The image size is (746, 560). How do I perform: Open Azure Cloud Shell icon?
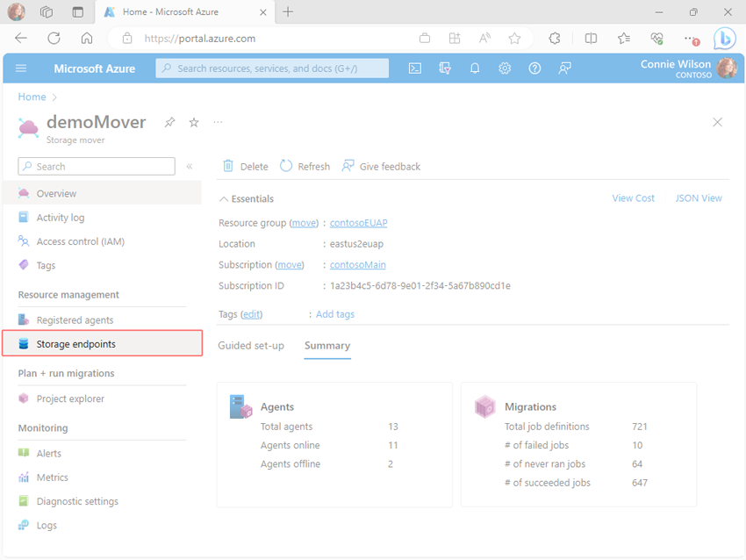[x=415, y=68]
